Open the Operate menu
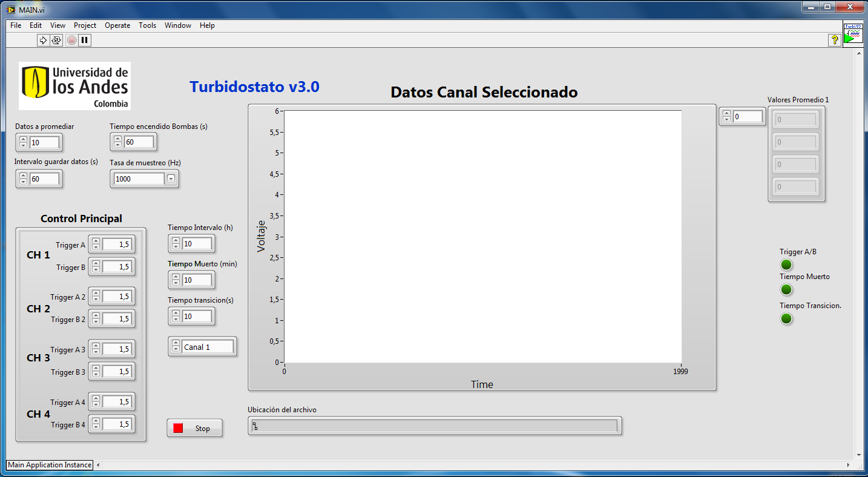 [x=117, y=25]
